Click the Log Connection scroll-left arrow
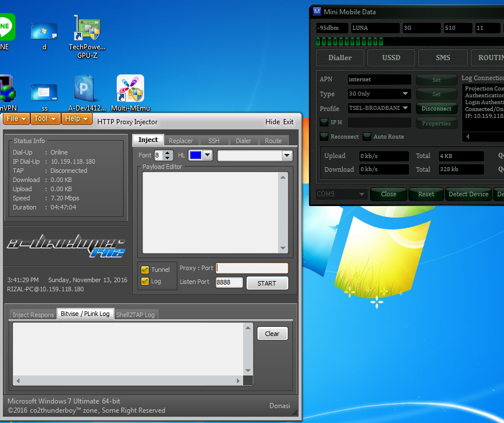504x423 pixels. point(468,137)
